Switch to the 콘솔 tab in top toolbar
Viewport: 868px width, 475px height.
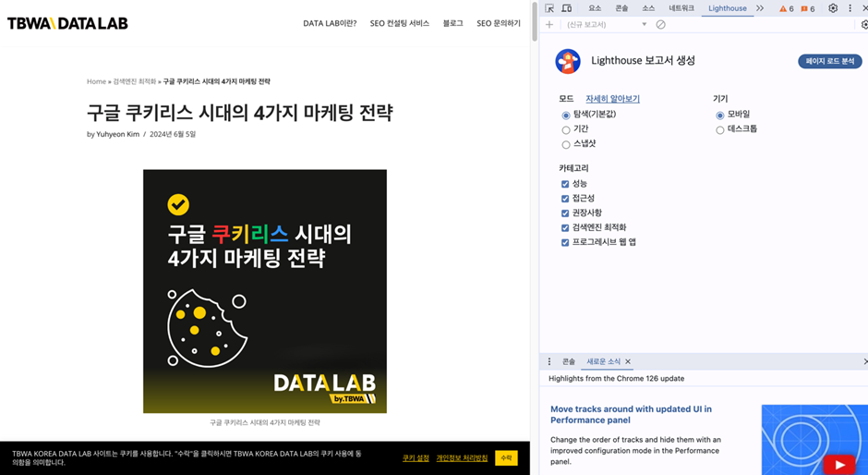[x=621, y=8]
